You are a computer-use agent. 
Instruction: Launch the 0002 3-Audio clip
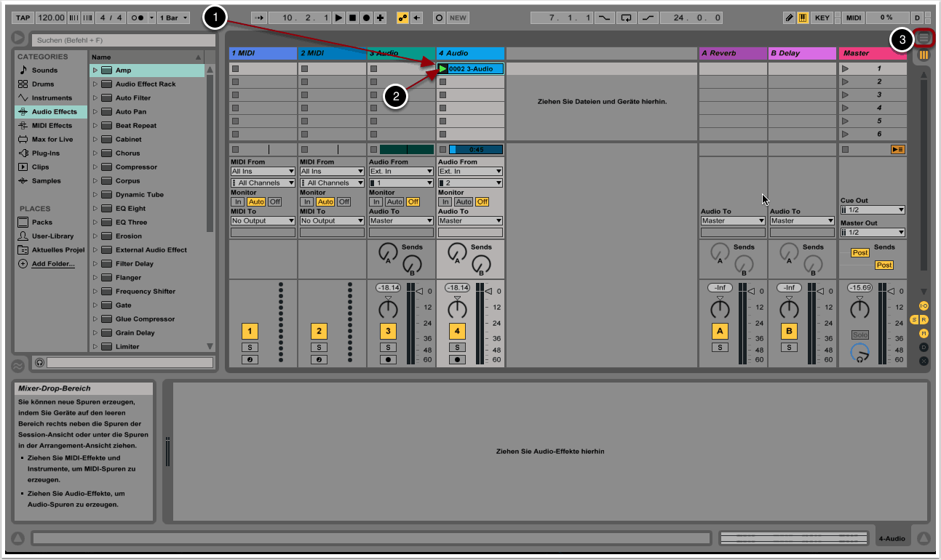pos(443,69)
